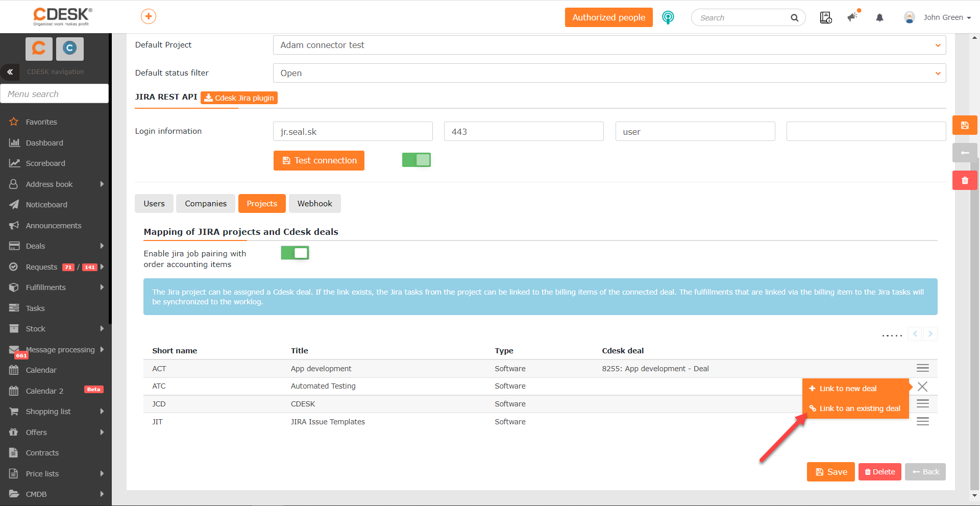Screen dimensions: 980x506
Task: Open the notifications bell
Action: [x=879, y=18]
